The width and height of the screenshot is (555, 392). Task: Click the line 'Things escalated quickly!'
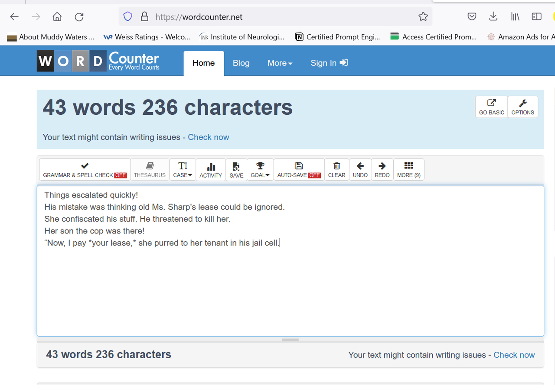point(91,195)
